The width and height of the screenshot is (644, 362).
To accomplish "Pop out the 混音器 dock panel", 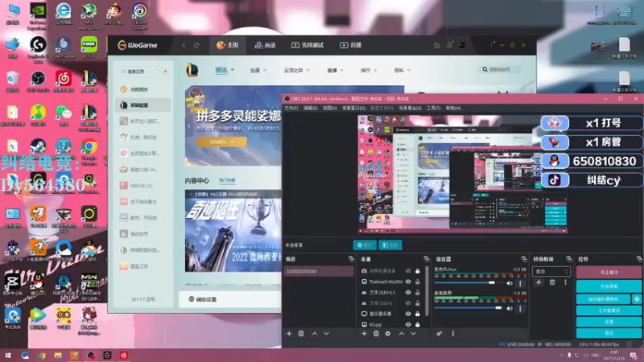I will [x=524, y=259].
